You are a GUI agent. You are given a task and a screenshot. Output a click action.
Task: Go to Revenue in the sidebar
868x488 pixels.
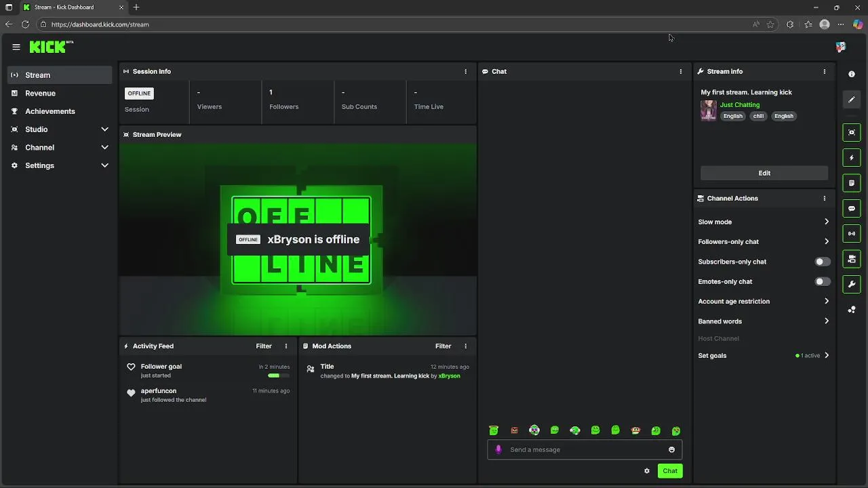(60, 93)
